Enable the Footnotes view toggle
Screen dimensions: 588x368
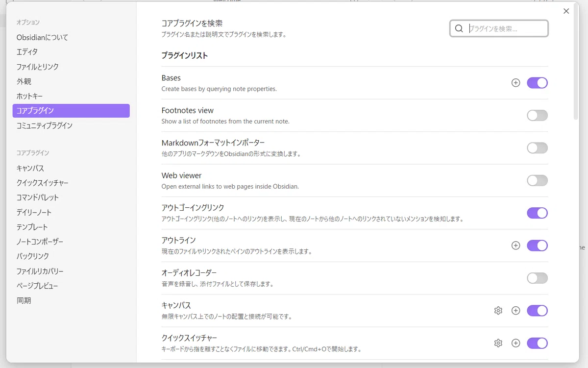[537, 116]
